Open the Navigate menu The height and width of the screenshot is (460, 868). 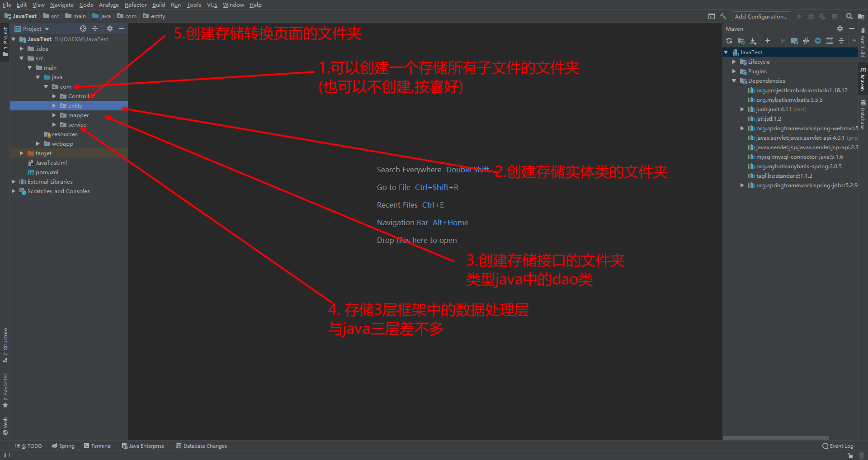[x=62, y=5]
